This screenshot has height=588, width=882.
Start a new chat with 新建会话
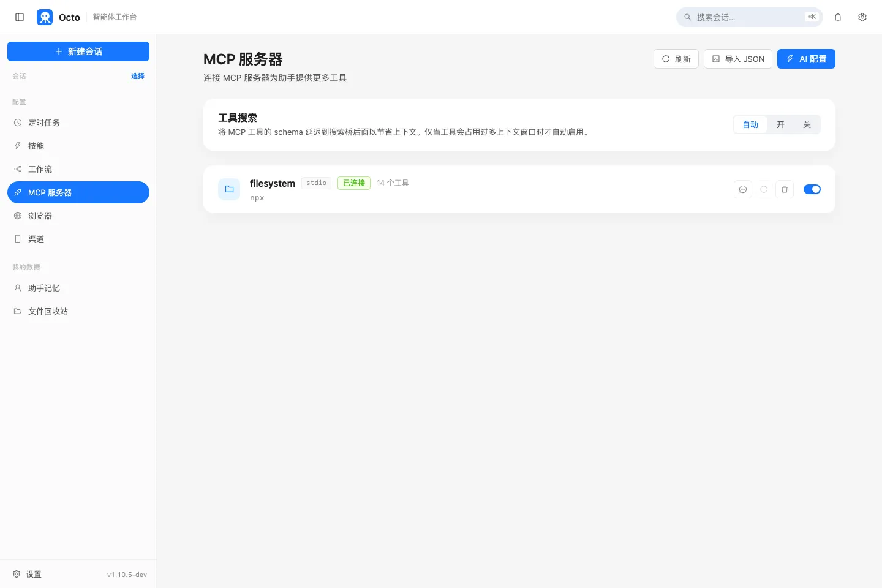tap(78, 51)
